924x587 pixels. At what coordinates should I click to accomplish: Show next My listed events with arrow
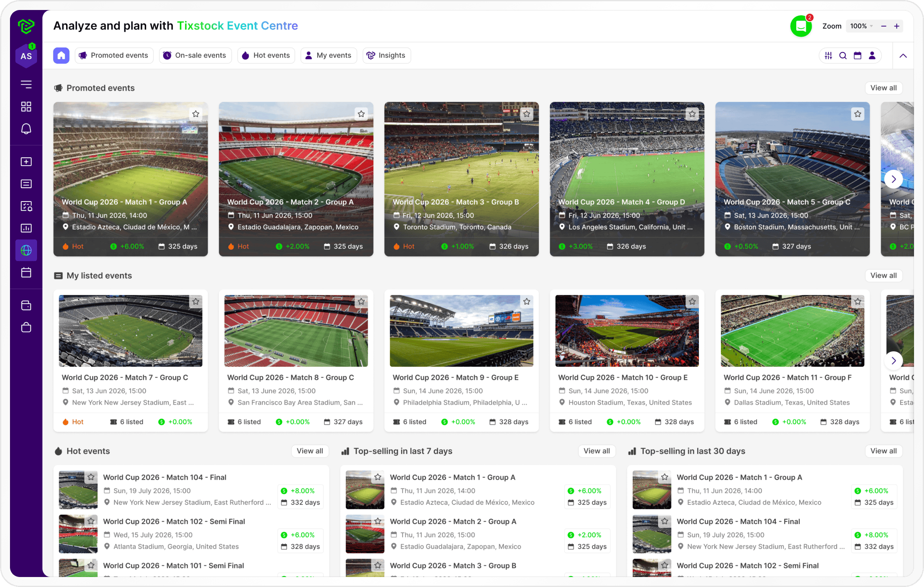click(x=893, y=361)
